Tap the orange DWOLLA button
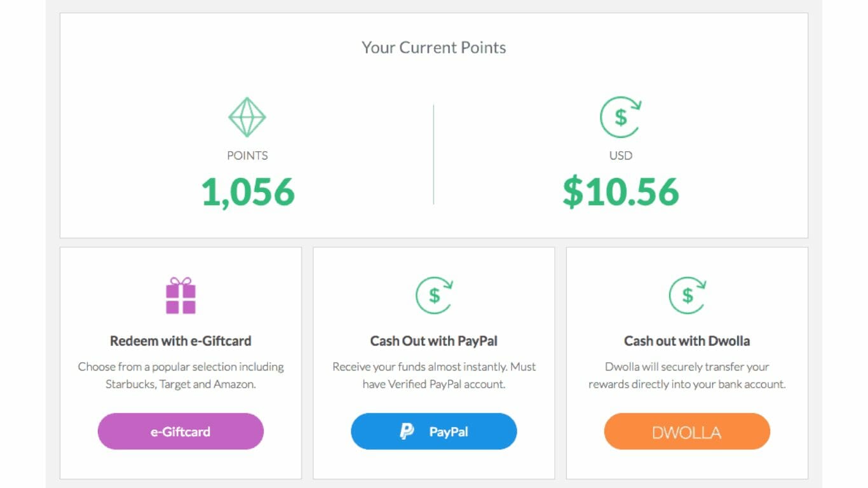The image size is (868, 488). coord(687,432)
